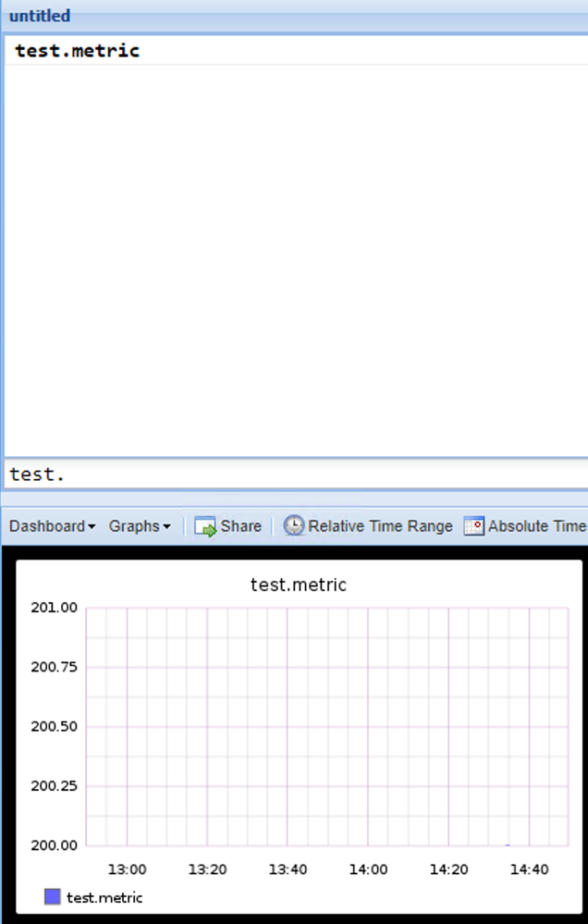Click the calendar icon for absolute time
The image size is (588, 924).
(473, 525)
